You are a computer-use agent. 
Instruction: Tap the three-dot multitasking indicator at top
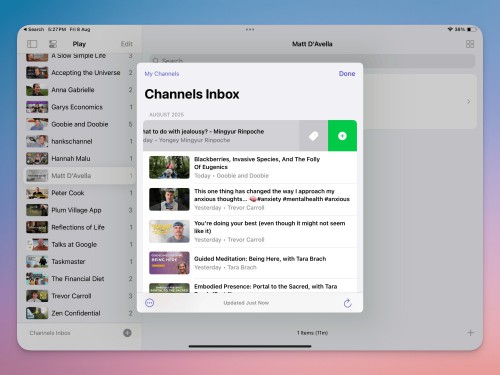pos(250,29)
